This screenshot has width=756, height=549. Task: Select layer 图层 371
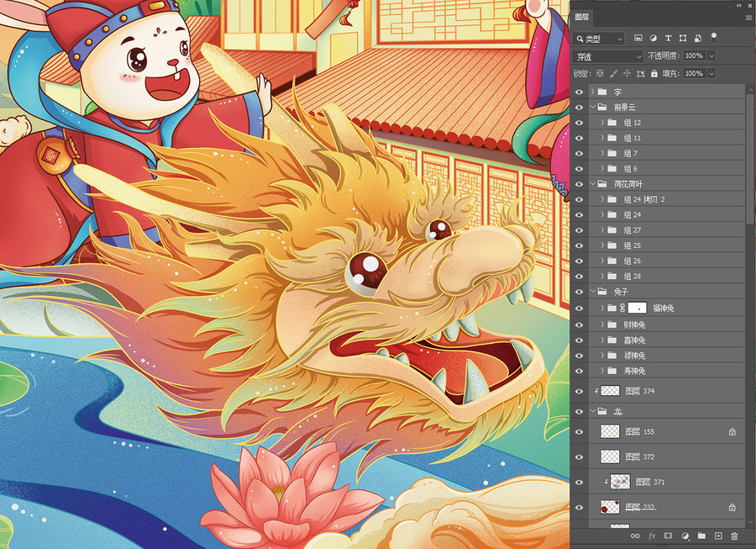pyautogui.click(x=667, y=482)
